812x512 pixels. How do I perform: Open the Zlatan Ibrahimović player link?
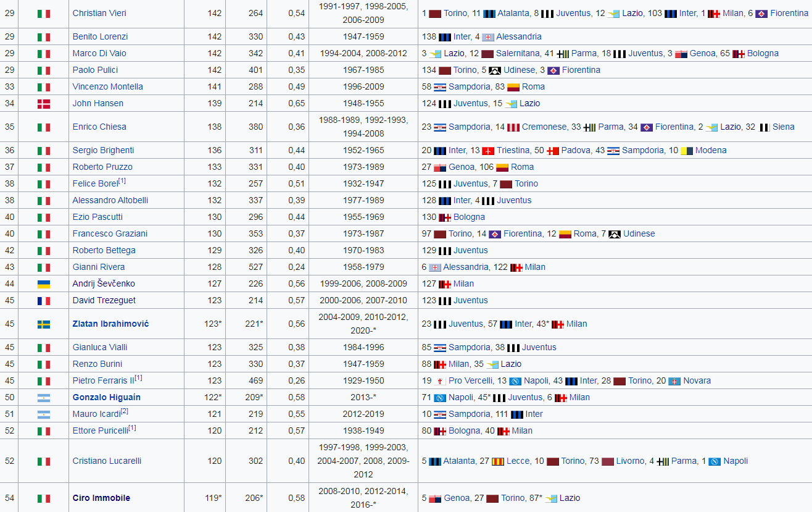[x=110, y=324]
